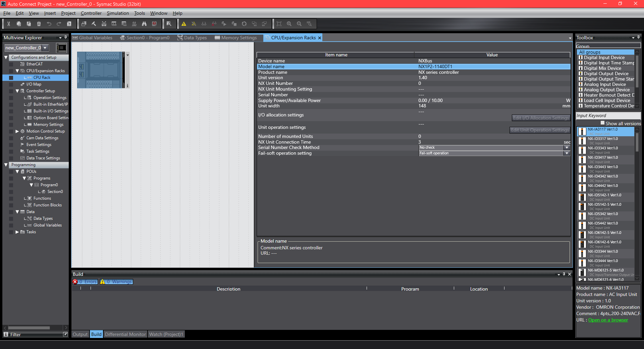The image size is (644, 349).
Task: Open the editor tab list dropdown arrow
Action: [570, 38]
